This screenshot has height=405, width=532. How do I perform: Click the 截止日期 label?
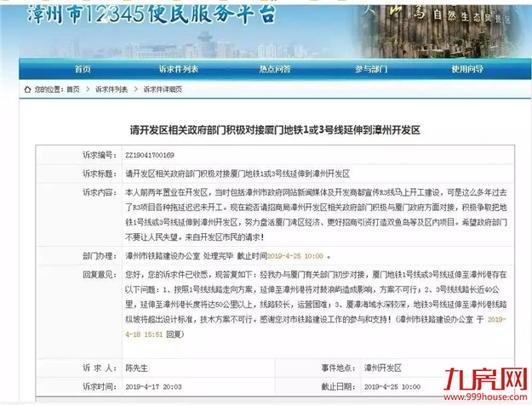pos(338,386)
